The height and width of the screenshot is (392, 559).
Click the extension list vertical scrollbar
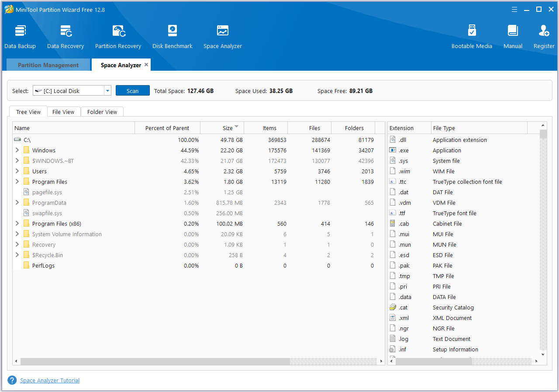[x=543, y=134]
